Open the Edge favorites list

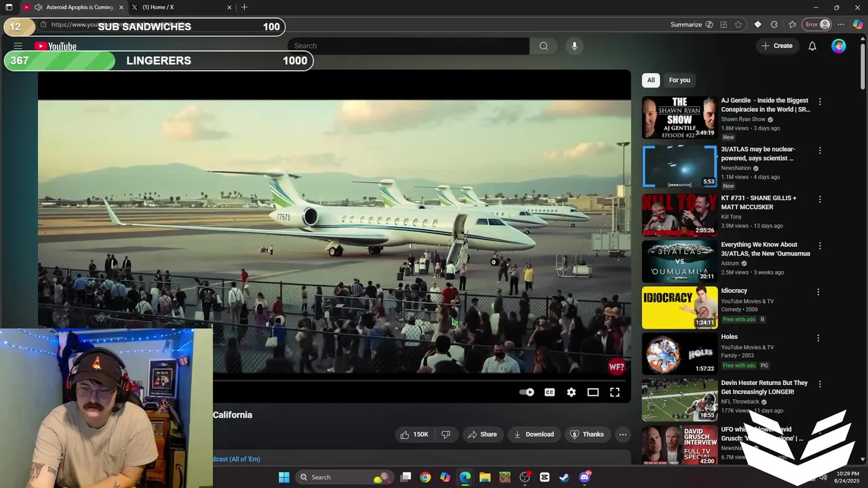(792, 24)
